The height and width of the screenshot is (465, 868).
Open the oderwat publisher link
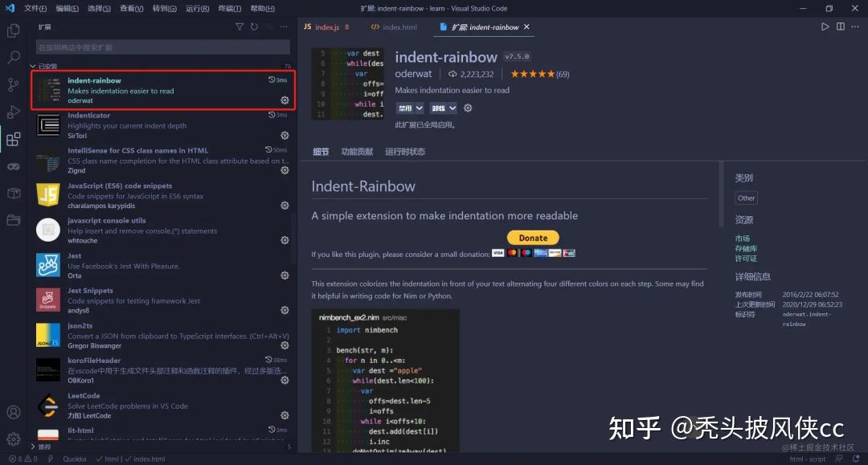tap(413, 74)
